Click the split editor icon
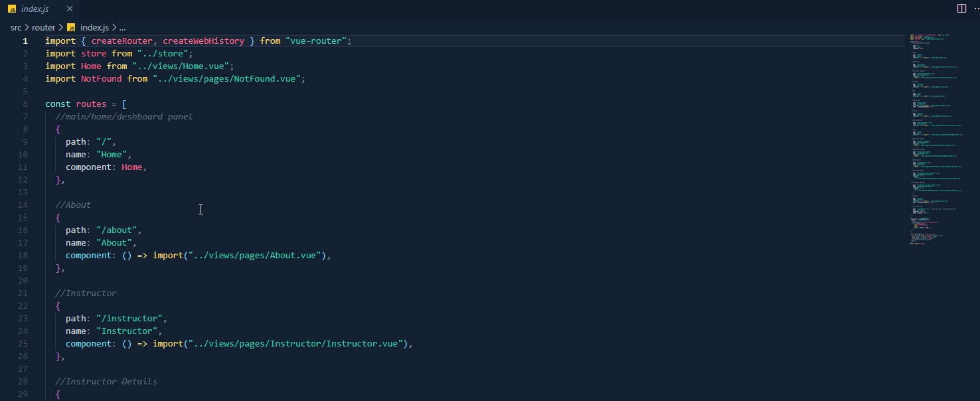Image resolution: width=980 pixels, height=401 pixels. pos(961,9)
